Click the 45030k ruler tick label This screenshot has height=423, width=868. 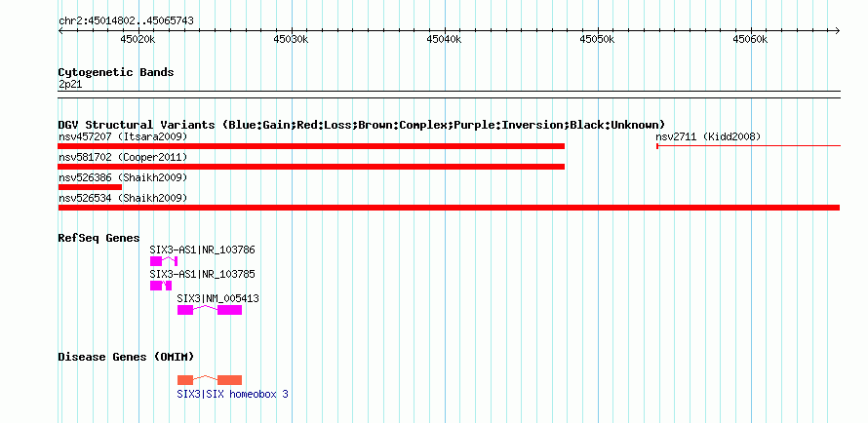coord(292,39)
